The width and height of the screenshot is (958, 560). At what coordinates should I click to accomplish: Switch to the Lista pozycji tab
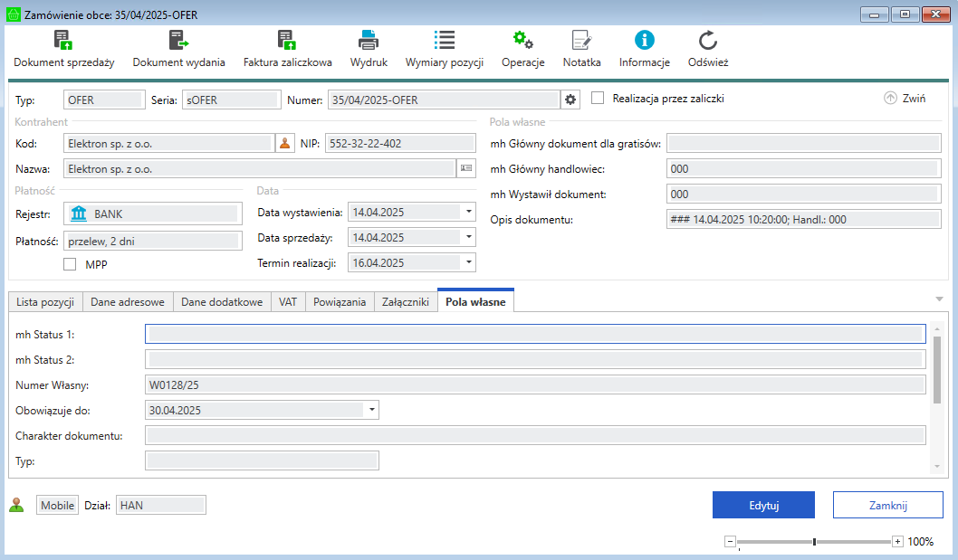[x=45, y=302]
